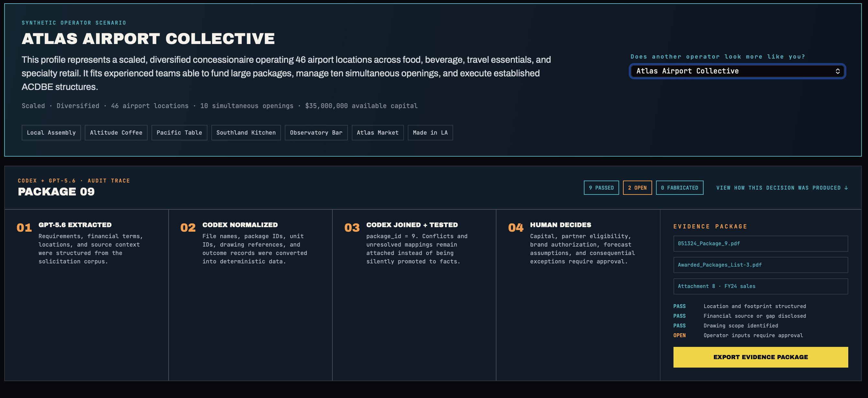Export the evidence package
This screenshot has width=868, height=398.
pyautogui.click(x=761, y=357)
